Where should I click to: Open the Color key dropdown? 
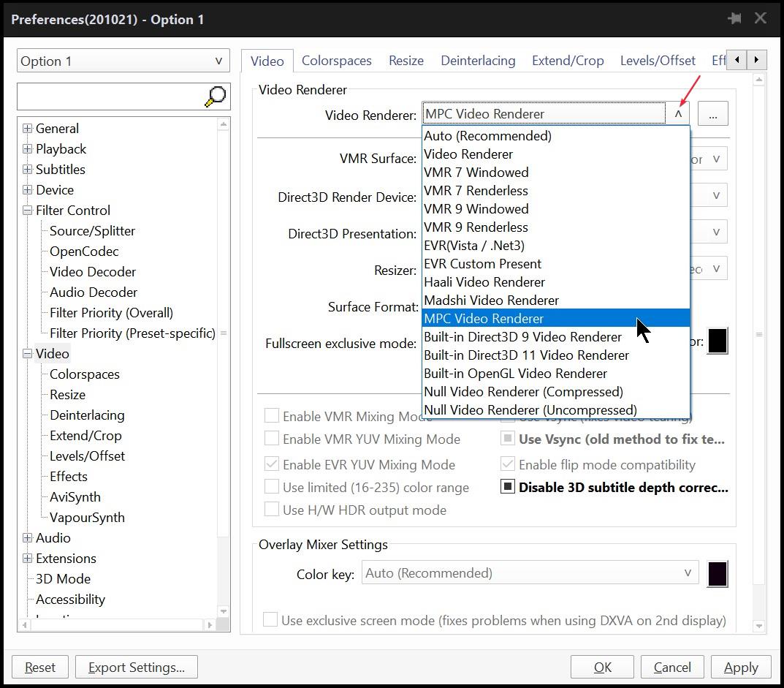tap(530, 573)
